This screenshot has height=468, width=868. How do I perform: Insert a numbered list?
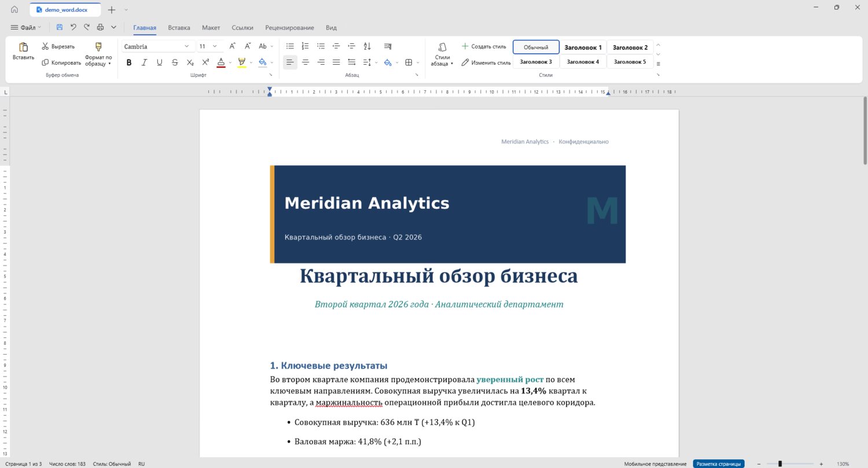(x=306, y=46)
